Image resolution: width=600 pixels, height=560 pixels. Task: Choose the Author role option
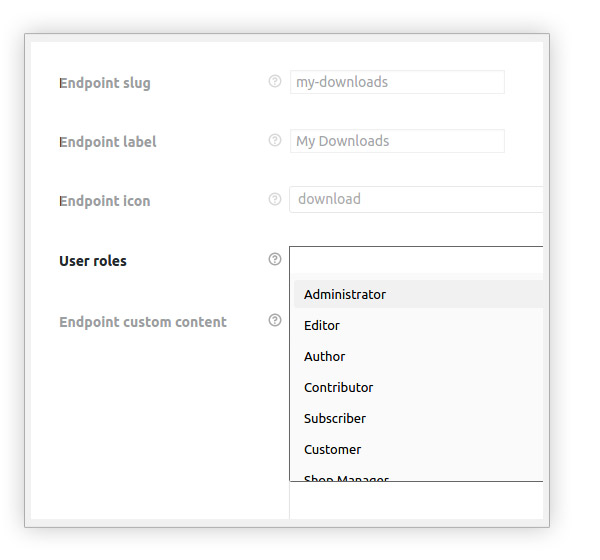click(x=419, y=356)
